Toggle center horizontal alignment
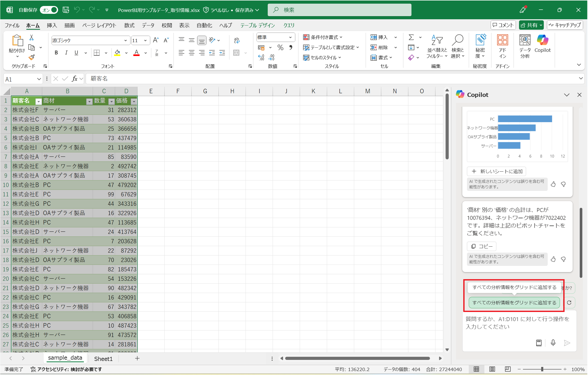The height and width of the screenshot is (375, 588). coord(192,53)
